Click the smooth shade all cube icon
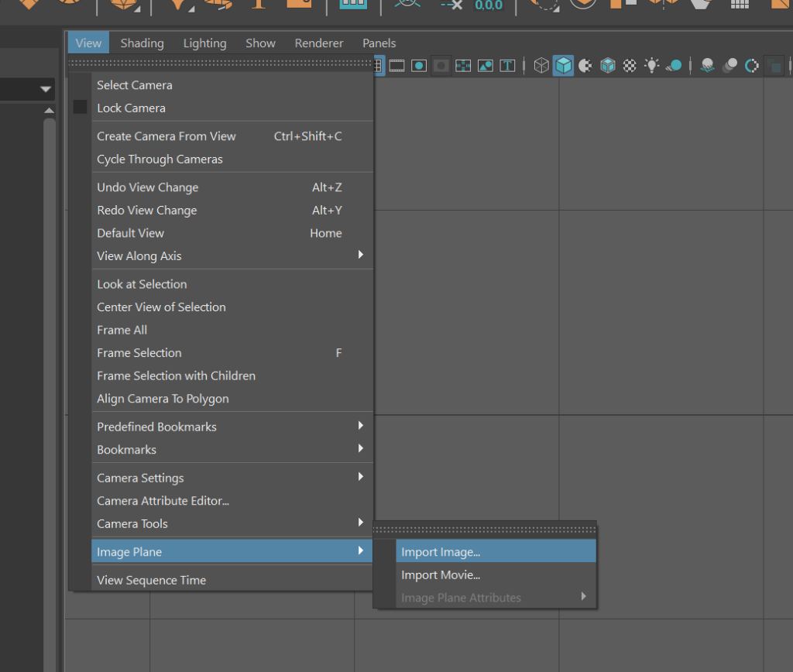The width and height of the screenshot is (793, 672). pos(564,66)
